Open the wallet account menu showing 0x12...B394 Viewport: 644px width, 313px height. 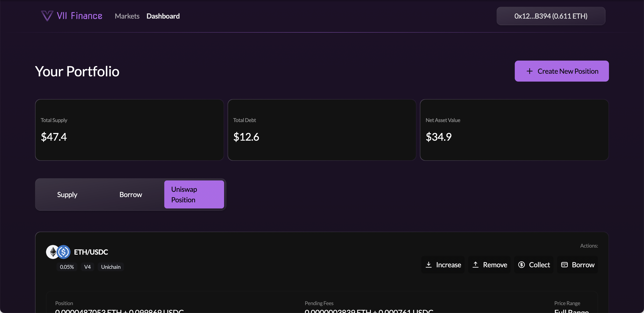point(551,16)
